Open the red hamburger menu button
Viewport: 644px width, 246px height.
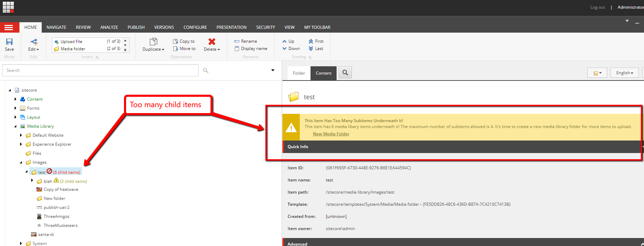pyautogui.click(x=9, y=27)
